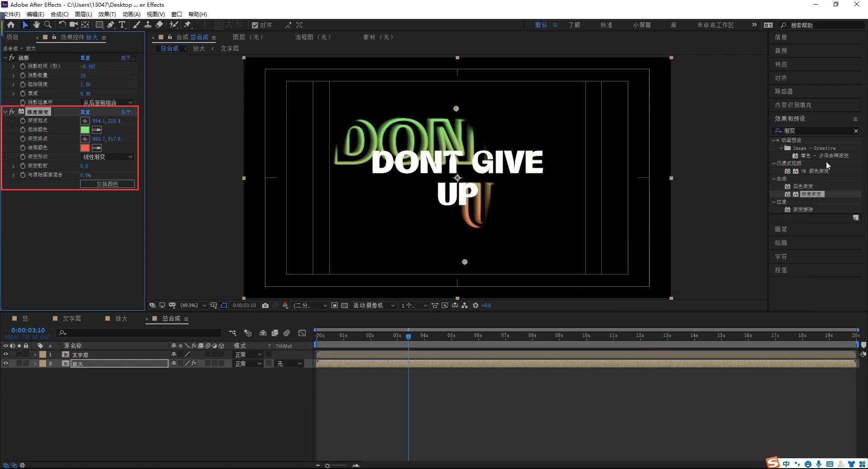
Task: Click the reset exposure icon
Action: click(476, 306)
